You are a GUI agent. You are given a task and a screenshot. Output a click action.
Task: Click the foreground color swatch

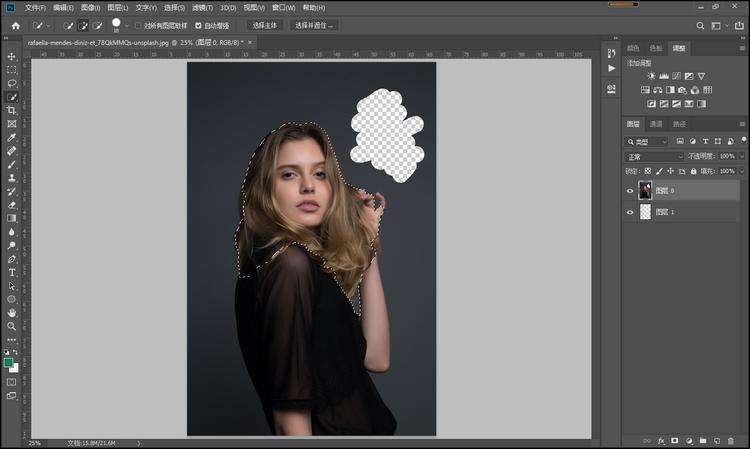(9, 363)
